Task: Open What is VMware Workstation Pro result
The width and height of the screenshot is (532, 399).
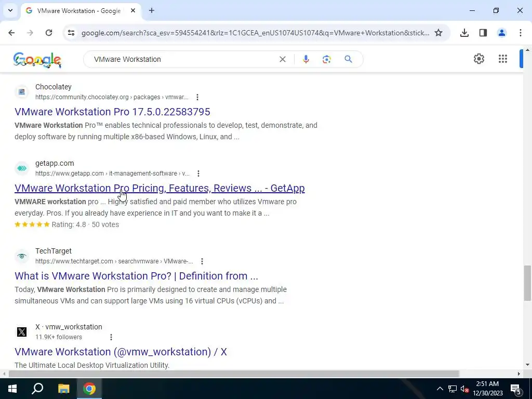Action: 137,276
